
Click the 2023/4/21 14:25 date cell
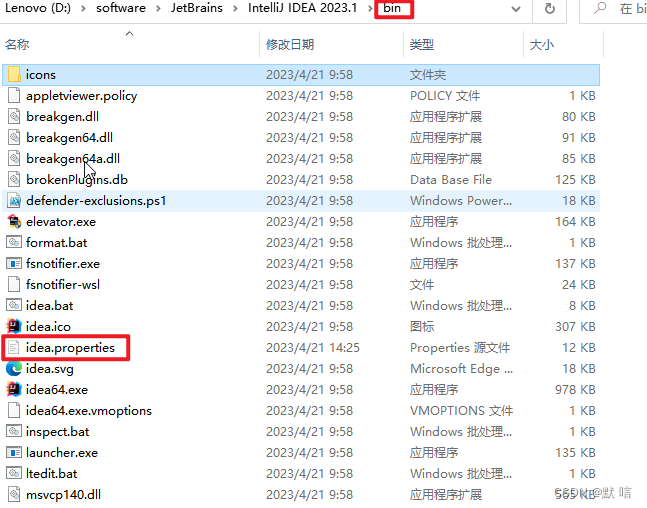point(313,348)
